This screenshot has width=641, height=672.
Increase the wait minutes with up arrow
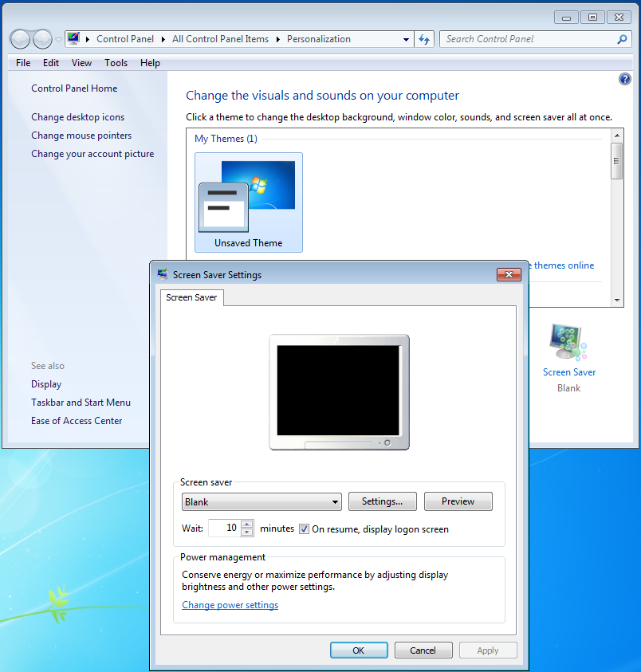tap(247, 525)
